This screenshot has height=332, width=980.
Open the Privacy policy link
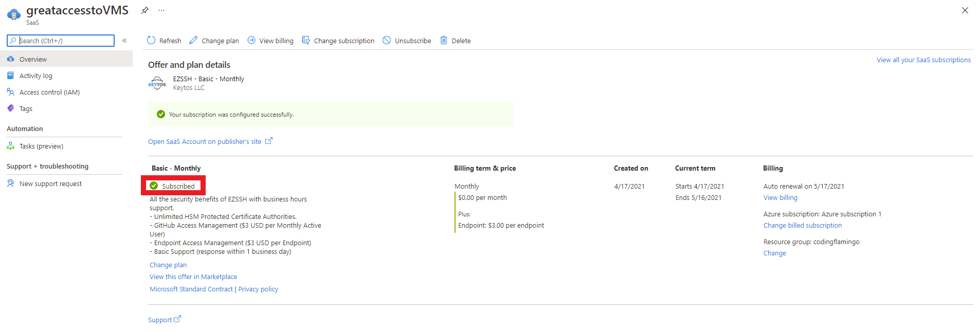coord(258,289)
